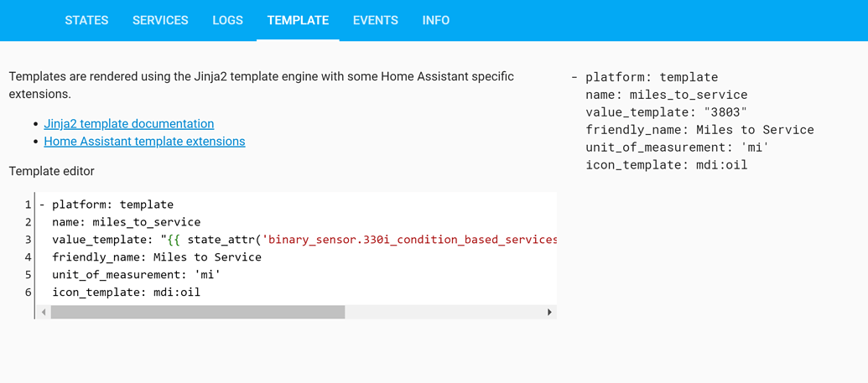Open the STATES tab

(86, 20)
